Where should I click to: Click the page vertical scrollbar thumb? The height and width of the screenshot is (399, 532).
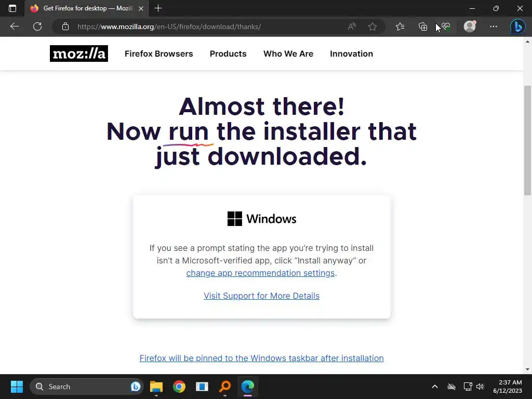pyautogui.click(x=527, y=140)
